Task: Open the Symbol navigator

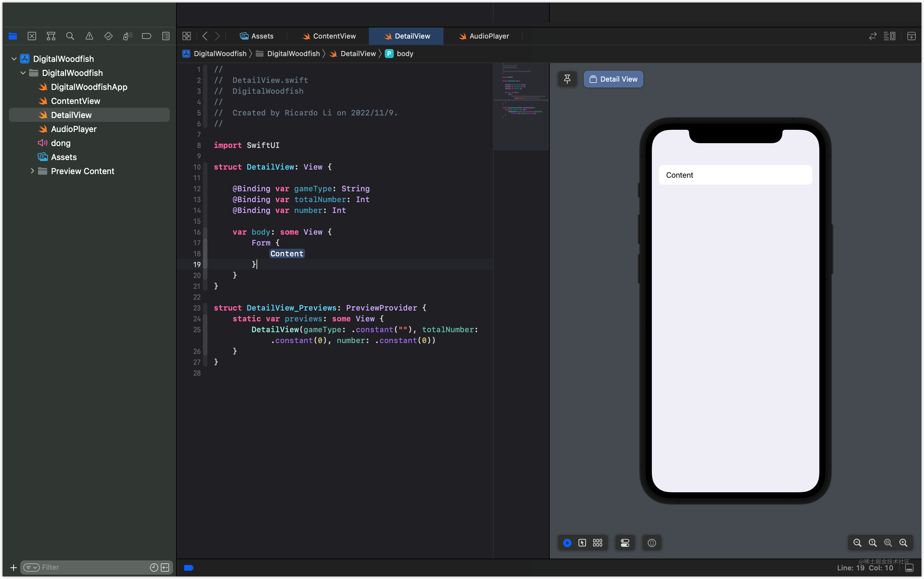Action: pyautogui.click(x=51, y=36)
